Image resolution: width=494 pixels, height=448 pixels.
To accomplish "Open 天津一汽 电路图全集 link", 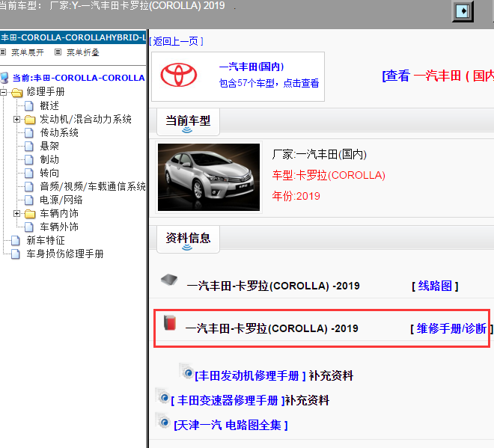I will pyautogui.click(x=231, y=426).
